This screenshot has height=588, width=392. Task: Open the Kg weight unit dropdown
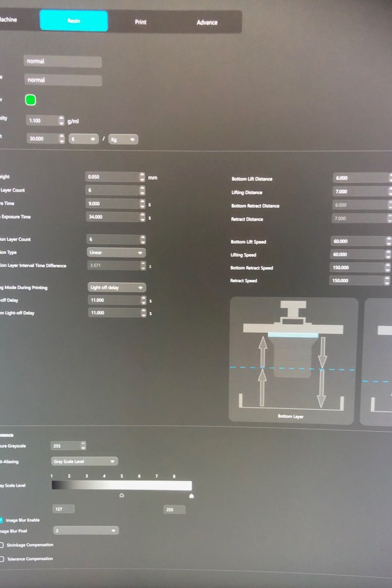click(123, 139)
